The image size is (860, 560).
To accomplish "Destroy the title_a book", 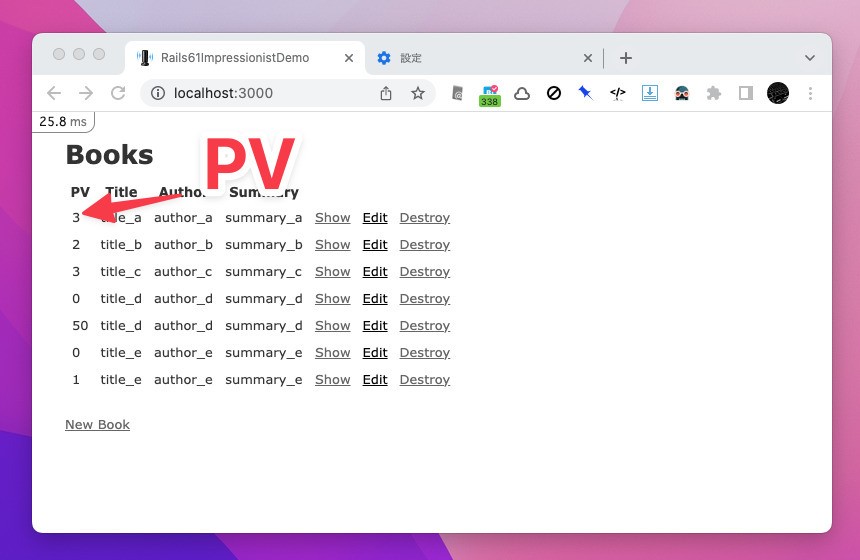I will tap(425, 218).
